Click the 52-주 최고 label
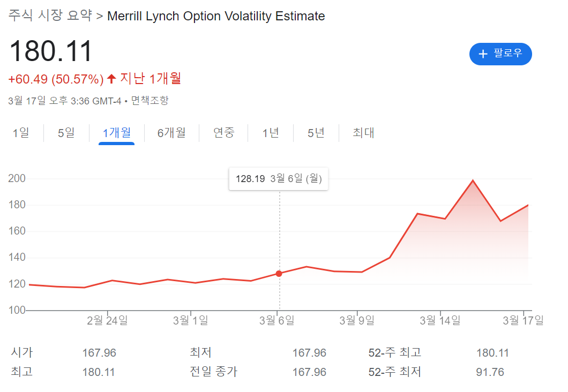This screenshot has height=392, width=568. pyautogui.click(x=395, y=352)
